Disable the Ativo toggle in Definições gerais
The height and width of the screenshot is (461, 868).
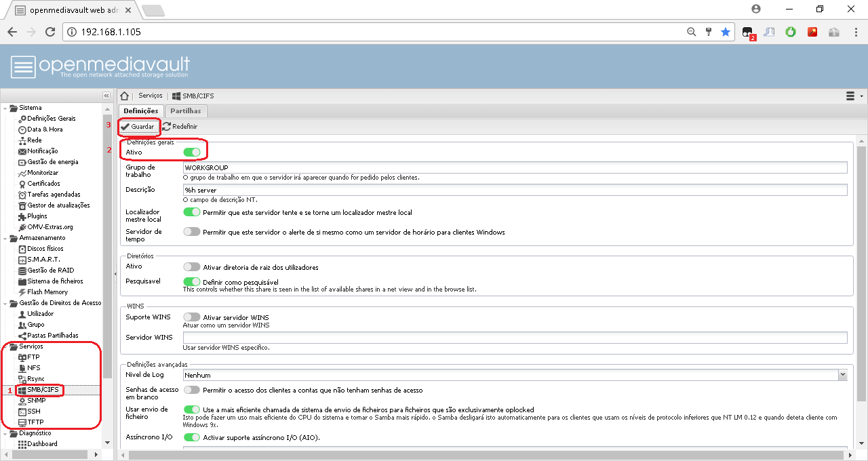(192, 153)
